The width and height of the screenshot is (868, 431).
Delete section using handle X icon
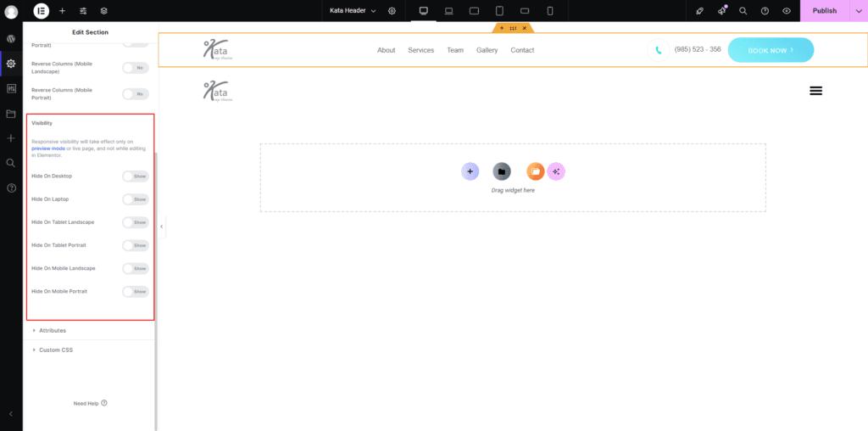coord(524,28)
